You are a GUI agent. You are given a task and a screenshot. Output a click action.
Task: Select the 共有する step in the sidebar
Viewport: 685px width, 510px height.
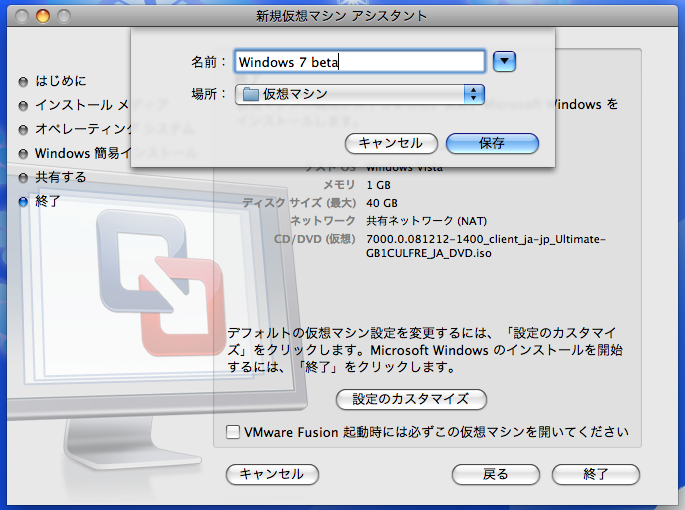pyautogui.click(x=53, y=177)
